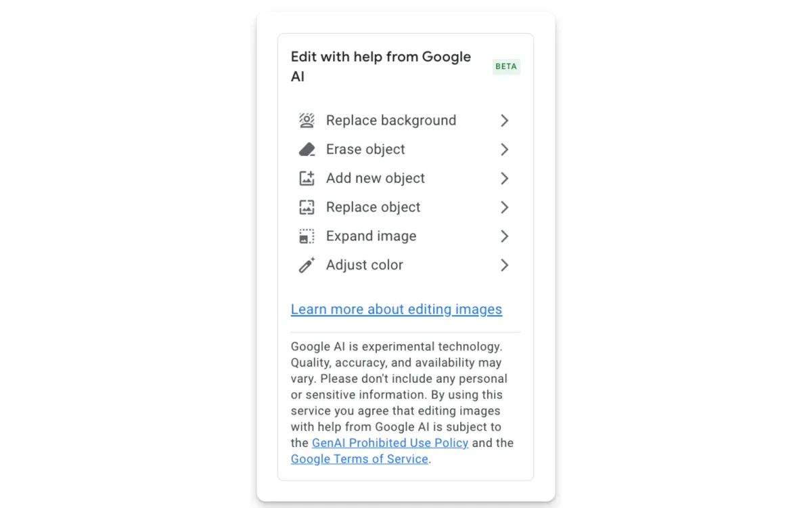Open the Expand image chevron arrow
The image size is (812, 508).
tap(504, 236)
